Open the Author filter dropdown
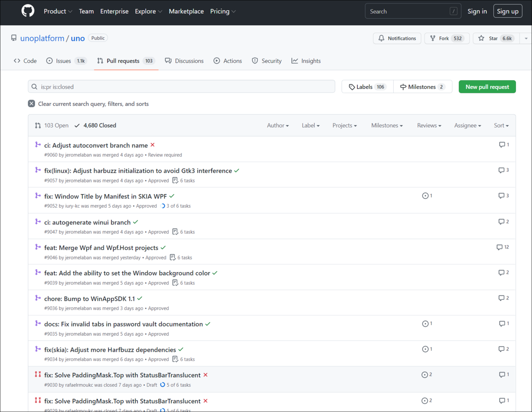The width and height of the screenshot is (532, 412). click(278, 125)
